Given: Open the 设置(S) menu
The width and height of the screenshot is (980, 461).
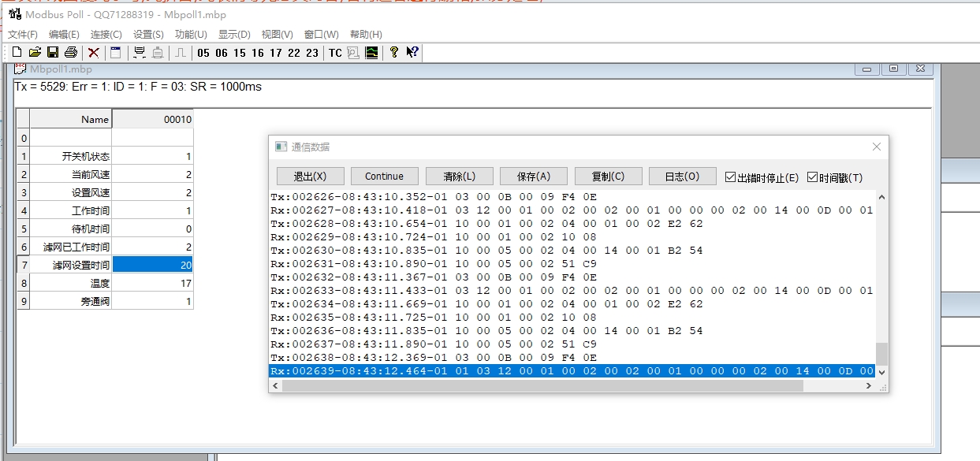Looking at the screenshot, I should coord(148,35).
